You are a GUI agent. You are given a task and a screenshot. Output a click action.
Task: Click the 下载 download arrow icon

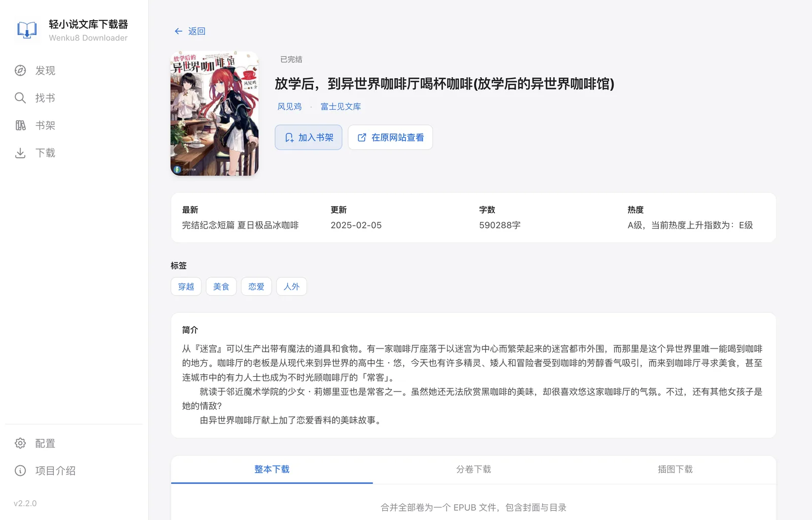(20, 153)
